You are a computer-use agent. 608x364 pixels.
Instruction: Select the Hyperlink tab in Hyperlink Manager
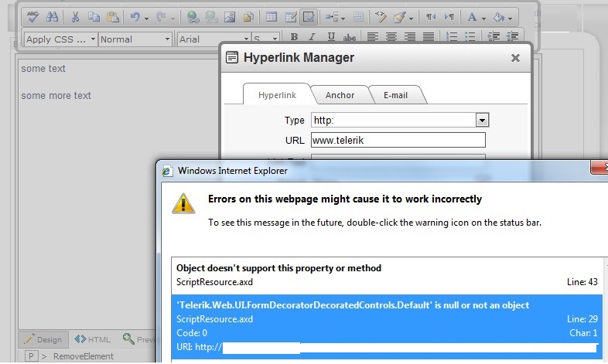277,95
